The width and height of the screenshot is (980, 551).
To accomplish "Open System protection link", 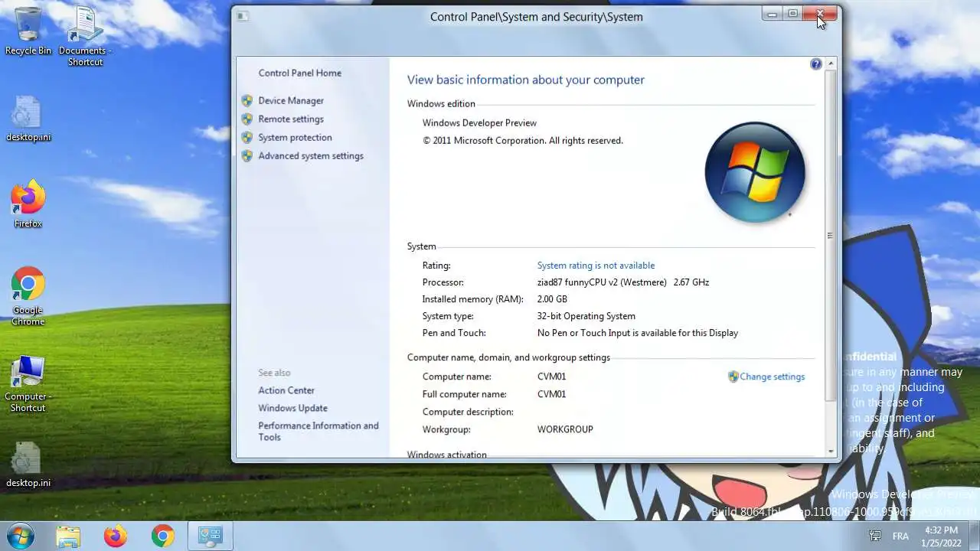I will 295,137.
